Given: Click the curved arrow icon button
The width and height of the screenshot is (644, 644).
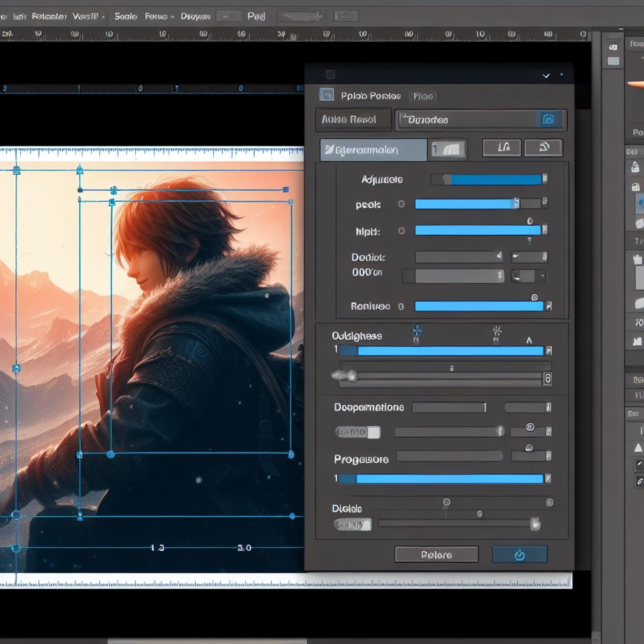Looking at the screenshot, I should coord(544,147).
